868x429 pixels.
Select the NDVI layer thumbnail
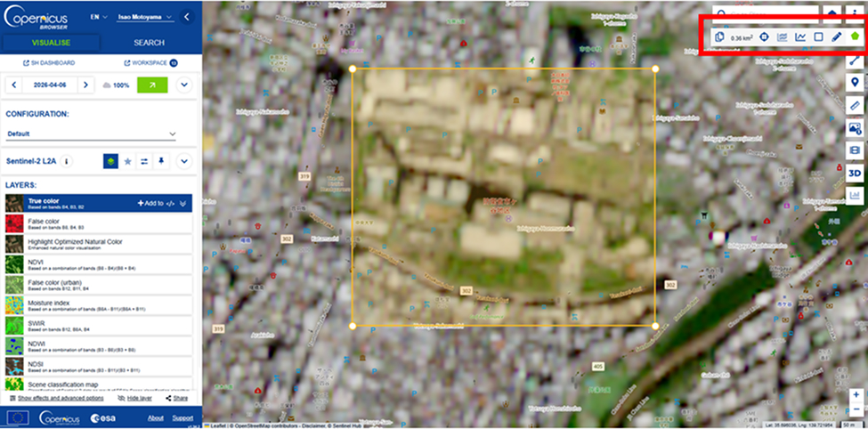[15, 263]
